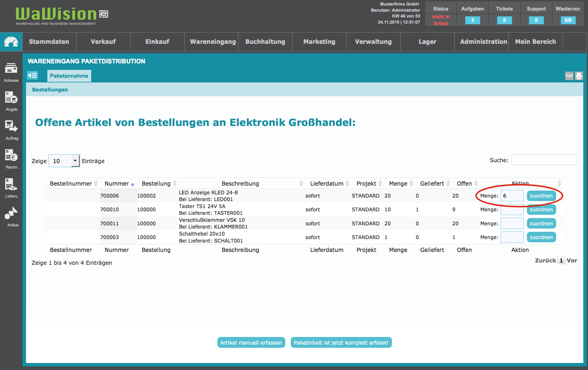Sort table by Offen column
The image size is (588, 370).
click(464, 184)
